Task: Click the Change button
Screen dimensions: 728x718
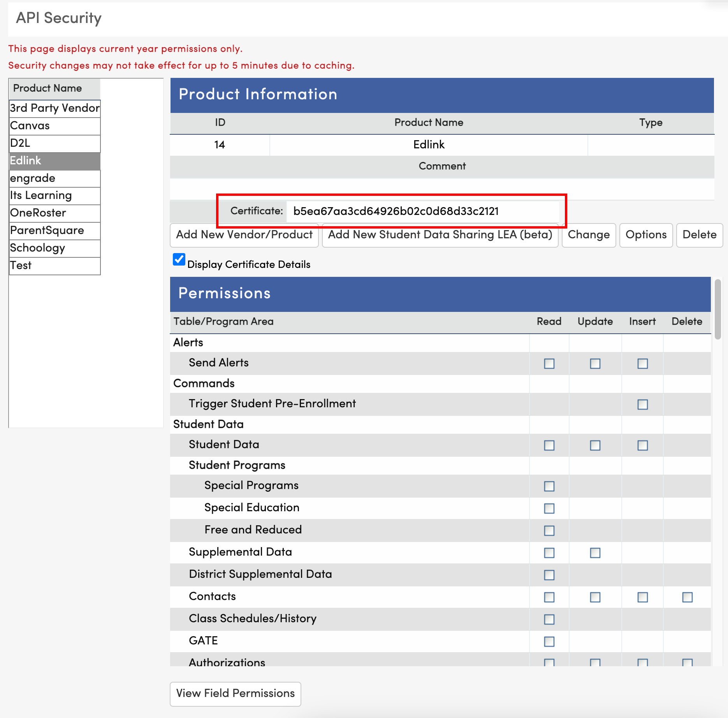Action: [589, 235]
